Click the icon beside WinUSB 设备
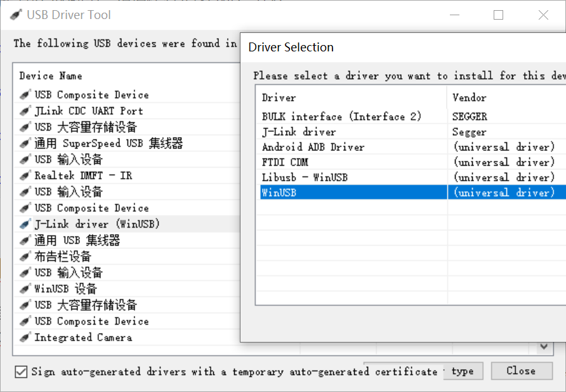 25,289
